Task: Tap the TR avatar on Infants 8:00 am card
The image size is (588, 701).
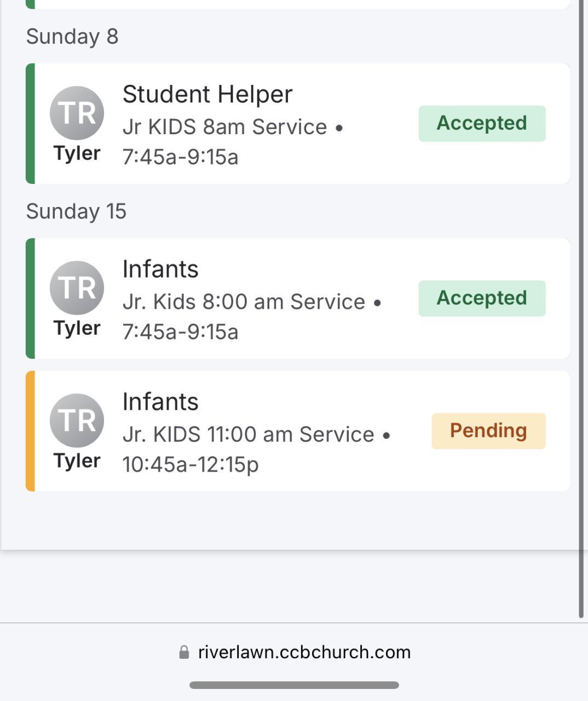Action: [x=77, y=288]
